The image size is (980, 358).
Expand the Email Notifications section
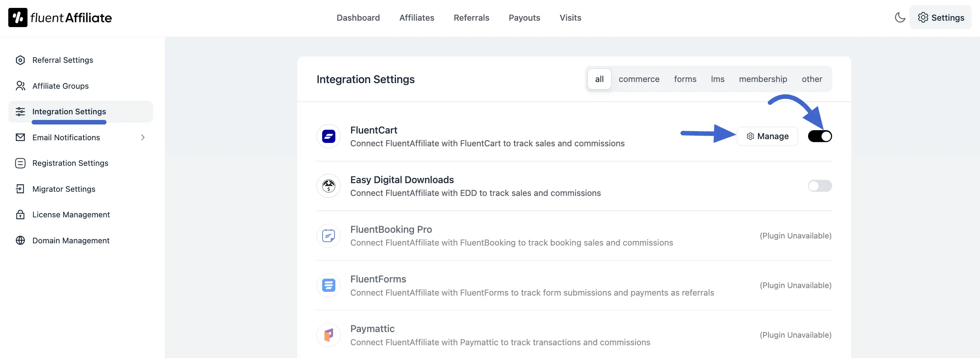pyautogui.click(x=142, y=137)
